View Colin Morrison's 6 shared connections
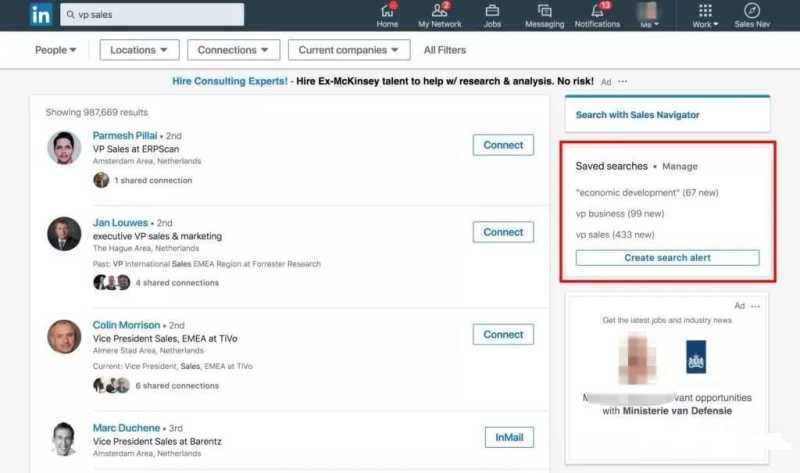 [177, 386]
